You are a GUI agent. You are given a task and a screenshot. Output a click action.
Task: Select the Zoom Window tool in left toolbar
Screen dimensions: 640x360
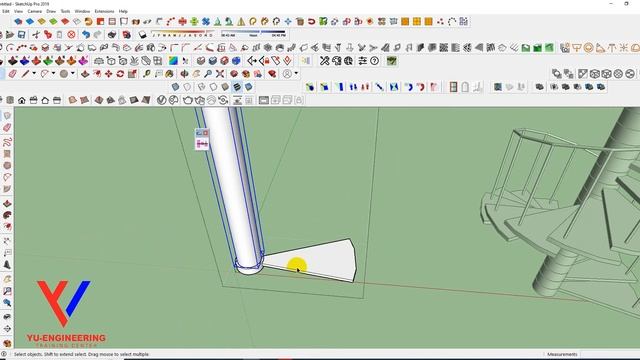coord(7,291)
